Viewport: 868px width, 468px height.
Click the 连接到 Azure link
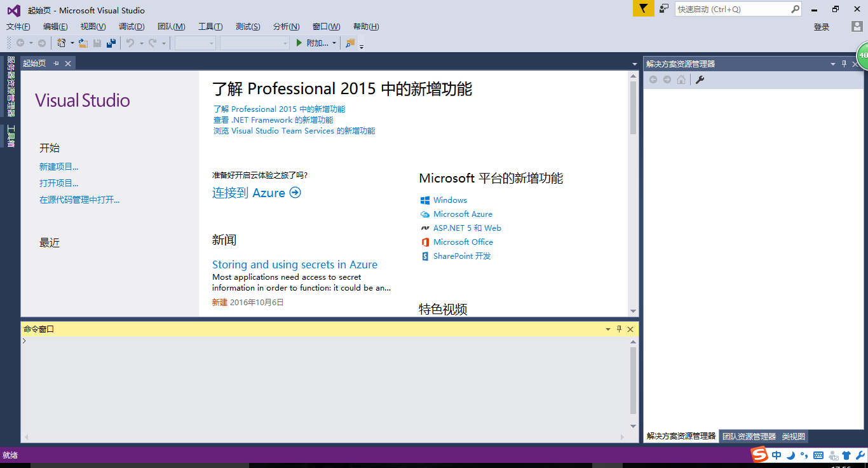257,193
